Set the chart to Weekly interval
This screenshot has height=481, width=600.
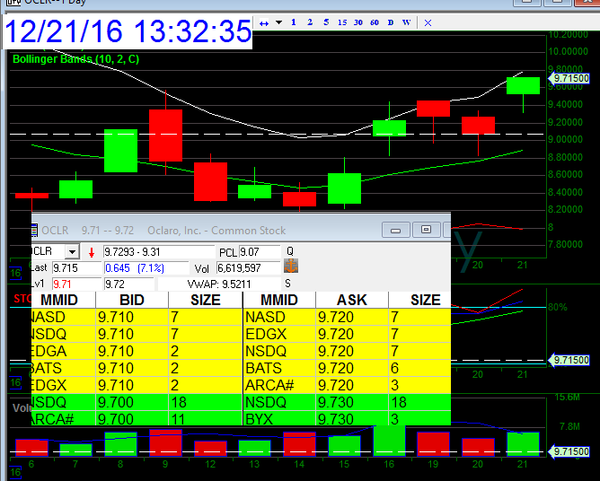pos(406,22)
